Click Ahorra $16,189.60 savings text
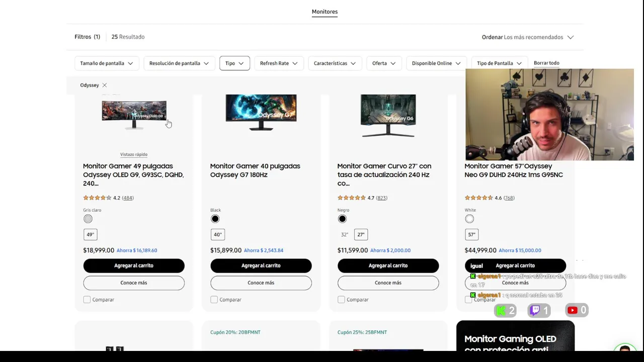The width and height of the screenshot is (644, 362). (x=137, y=250)
